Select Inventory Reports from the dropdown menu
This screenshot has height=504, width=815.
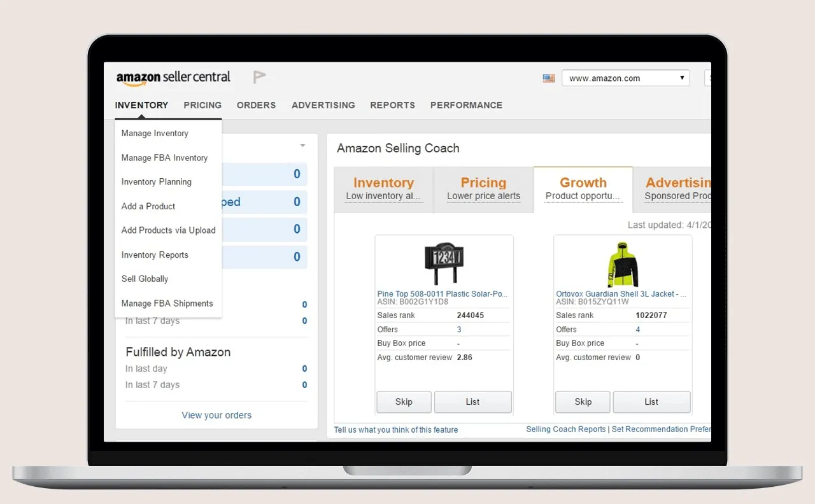(x=155, y=255)
